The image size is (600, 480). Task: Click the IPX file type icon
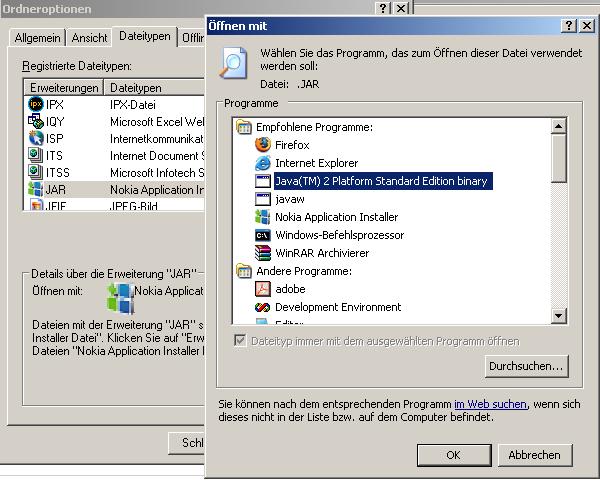(36, 104)
